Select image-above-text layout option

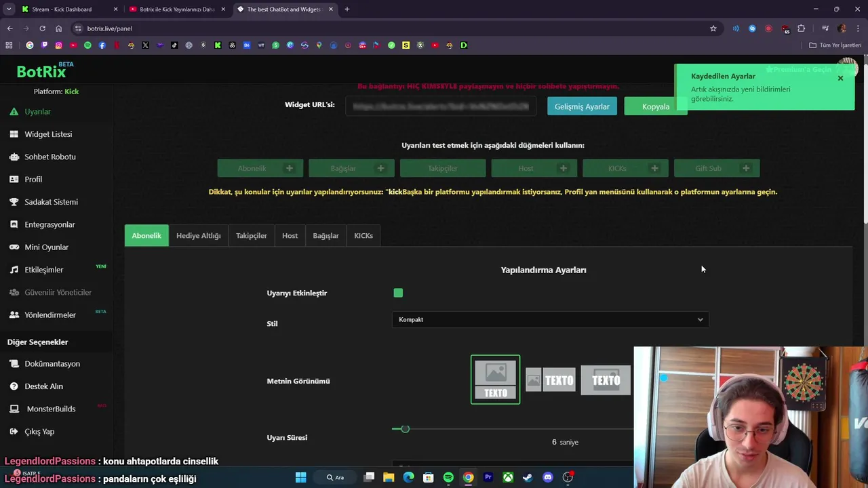(496, 380)
